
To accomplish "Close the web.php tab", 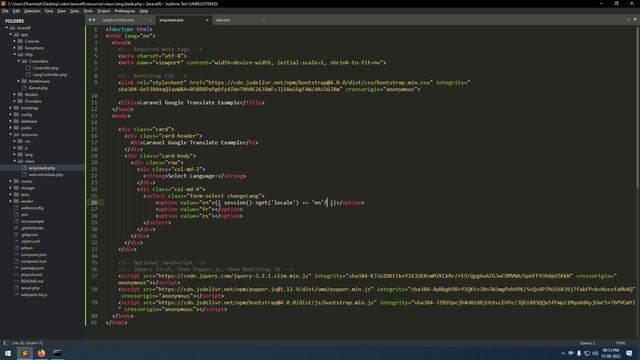I will click(264, 20).
